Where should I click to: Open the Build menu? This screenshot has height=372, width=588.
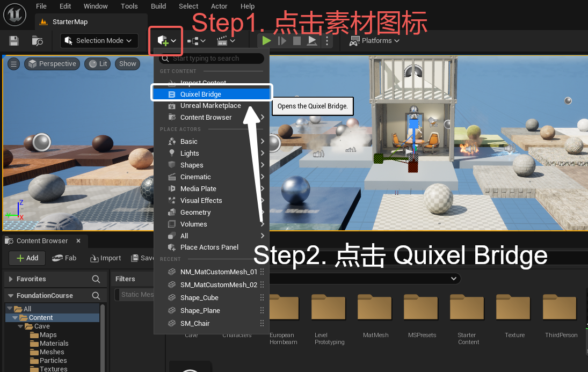[158, 6]
